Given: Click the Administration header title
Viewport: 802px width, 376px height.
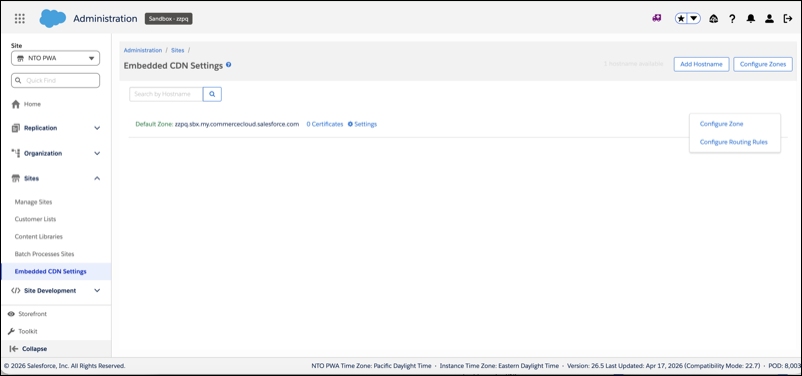Looking at the screenshot, I should click(105, 18).
